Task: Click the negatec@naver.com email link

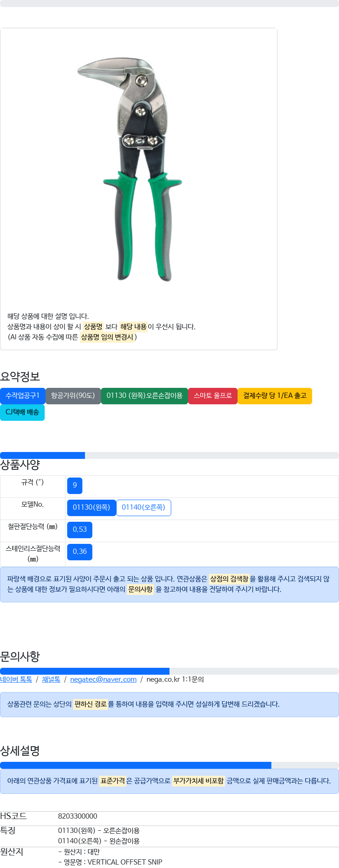Action: pyautogui.click(x=103, y=679)
